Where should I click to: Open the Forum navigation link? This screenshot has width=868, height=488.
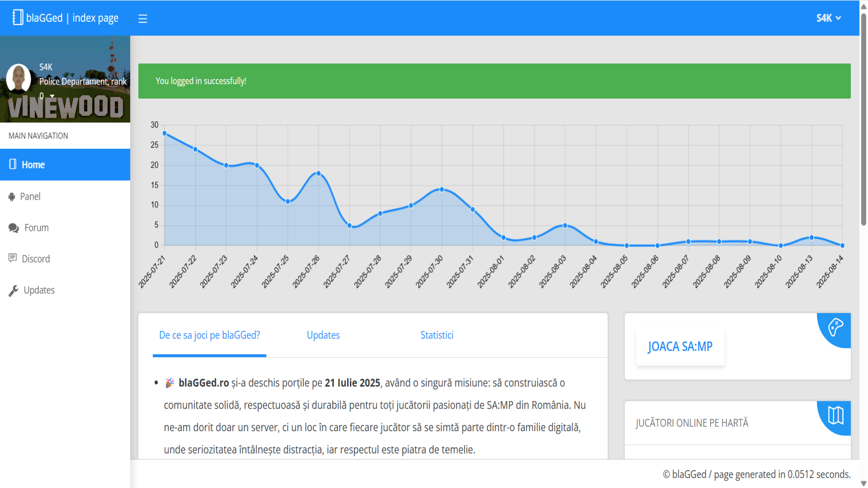pyautogui.click(x=36, y=228)
